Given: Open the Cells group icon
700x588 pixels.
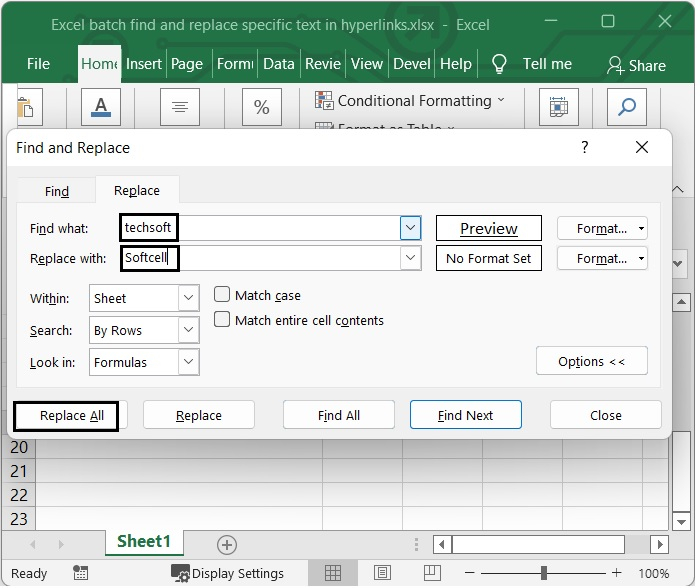Looking at the screenshot, I should 559,107.
